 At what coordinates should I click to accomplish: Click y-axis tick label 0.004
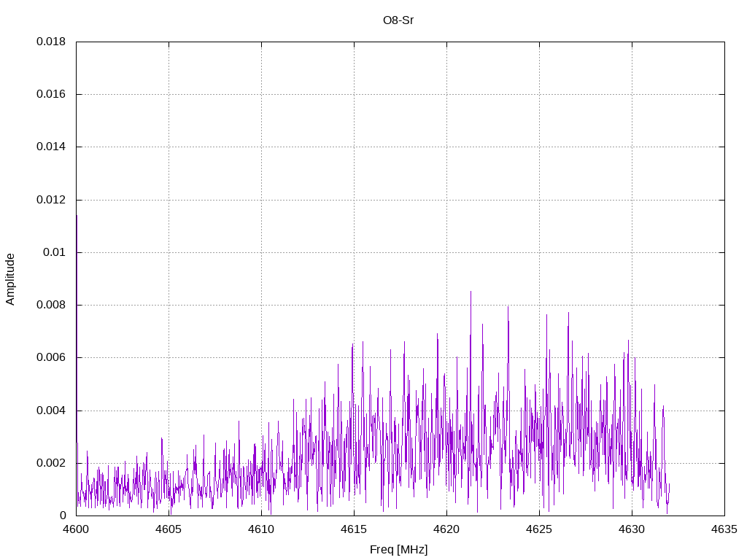(51, 411)
